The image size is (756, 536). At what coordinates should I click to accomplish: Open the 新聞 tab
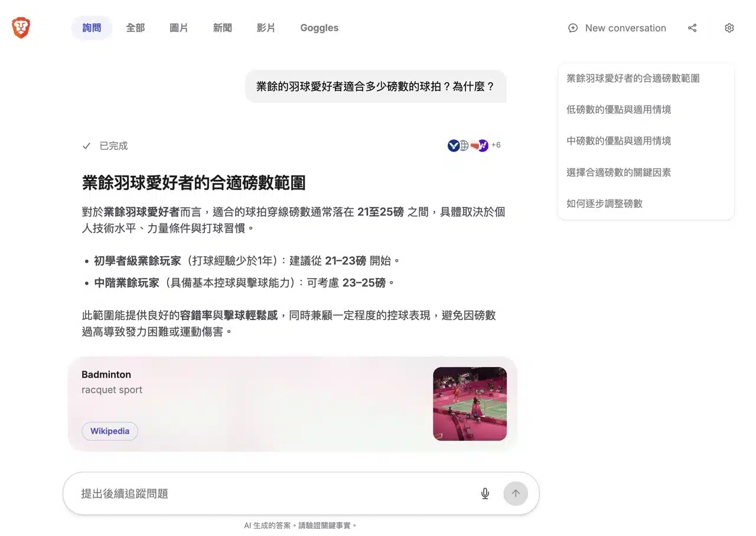[x=223, y=28]
